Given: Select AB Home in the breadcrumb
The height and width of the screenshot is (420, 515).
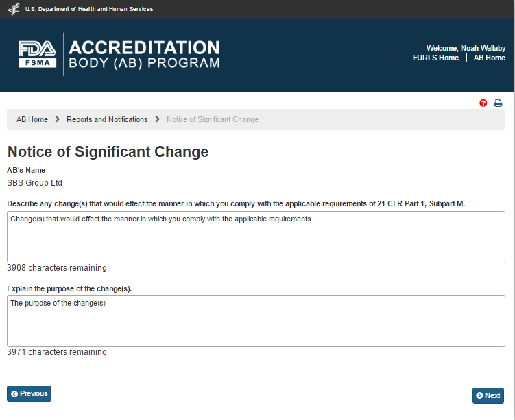Looking at the screenshot, I should [32, 119].
